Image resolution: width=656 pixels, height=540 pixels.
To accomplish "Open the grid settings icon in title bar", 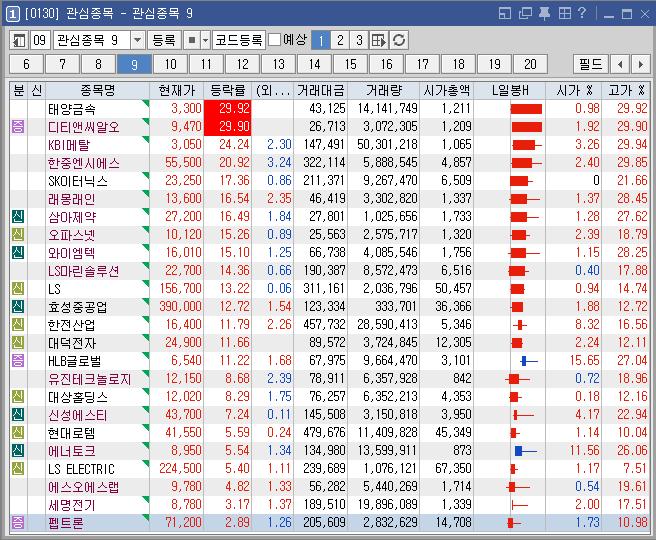I will [564, 13].
